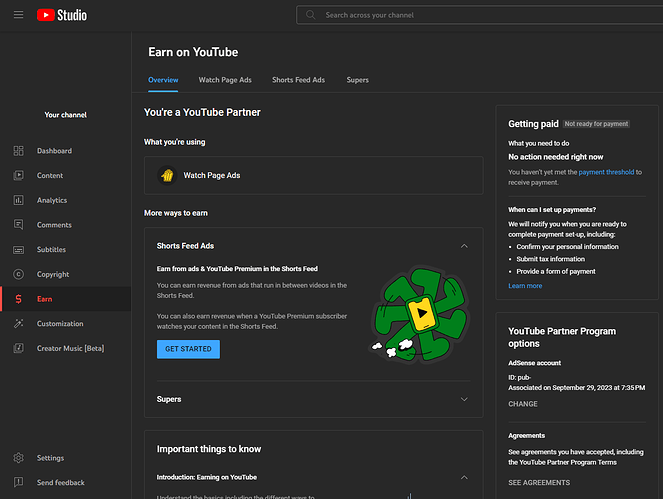Screen dimensions: 663x499
Task: Open Creator Music [Beta] page
Action: (x=66, y=348)
